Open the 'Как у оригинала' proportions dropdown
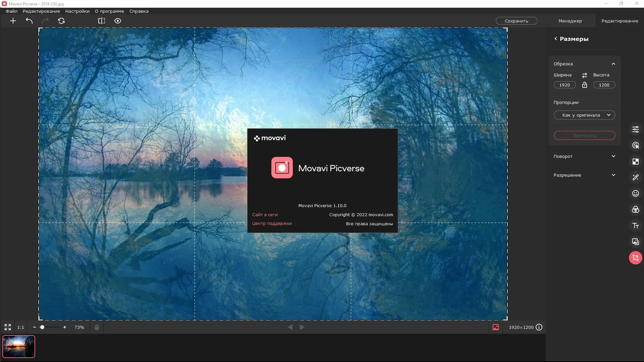The width and height of the screenshot is (644, 362). pyautogui.click(x=584, y=115)
